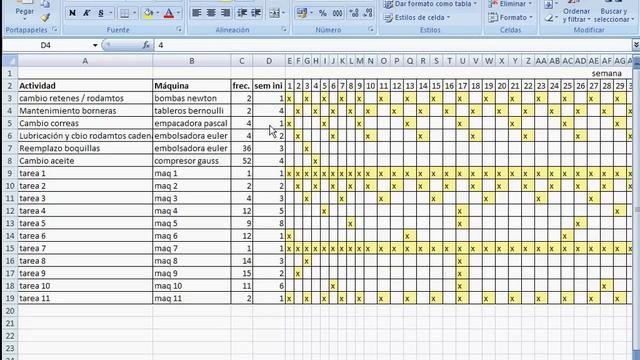Viewport: 640px width, 360px height.
Task: Select column A header
Action: [x=85, y=61]
